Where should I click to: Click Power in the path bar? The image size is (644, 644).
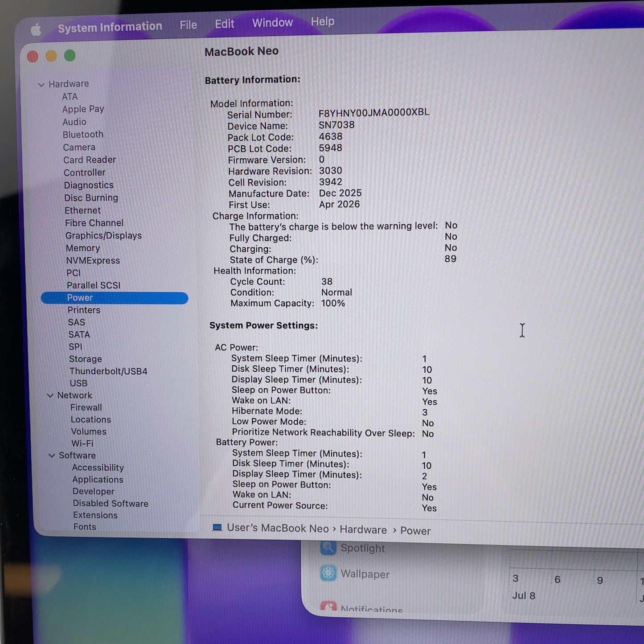415,531
